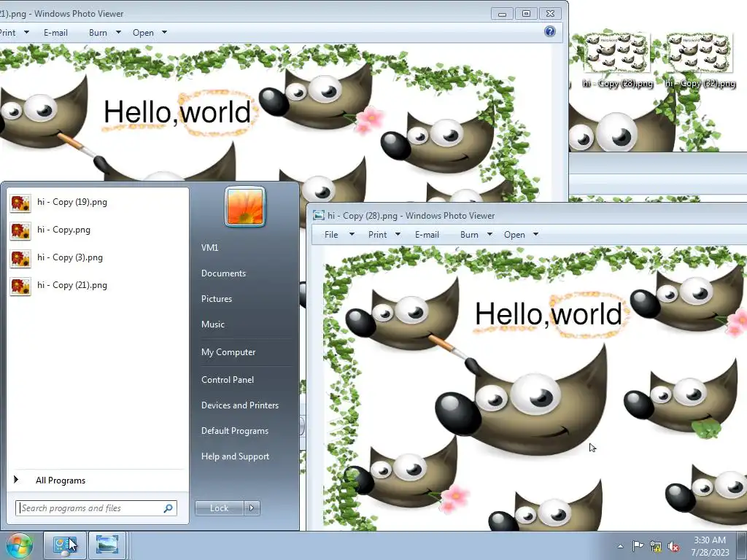This screenshot has width=747, height=560.
Task: Click the help question mark icon
Action: pyautogui.click(x=550, y=31)
